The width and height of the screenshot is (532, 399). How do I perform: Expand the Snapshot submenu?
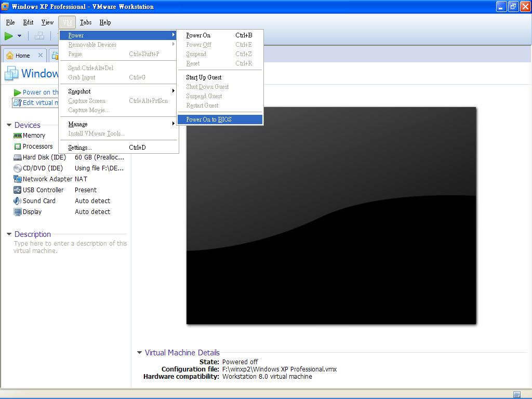tap(118, 91)
